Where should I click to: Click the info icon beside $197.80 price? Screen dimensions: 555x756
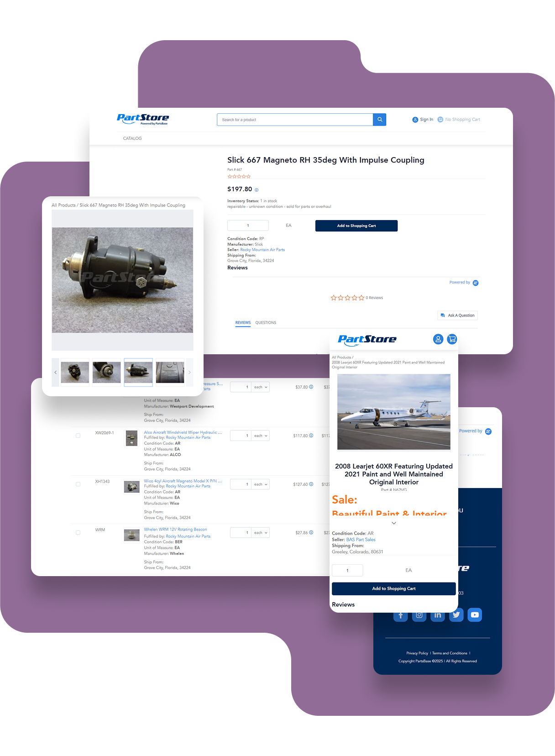257,190
